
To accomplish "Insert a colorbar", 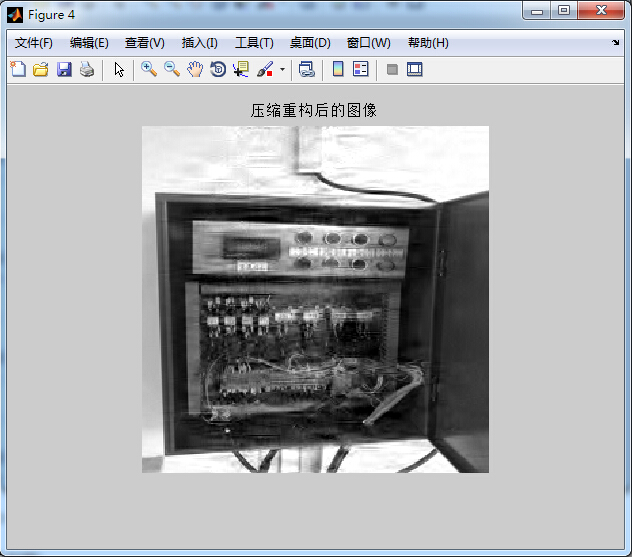I will pos(338,69).
